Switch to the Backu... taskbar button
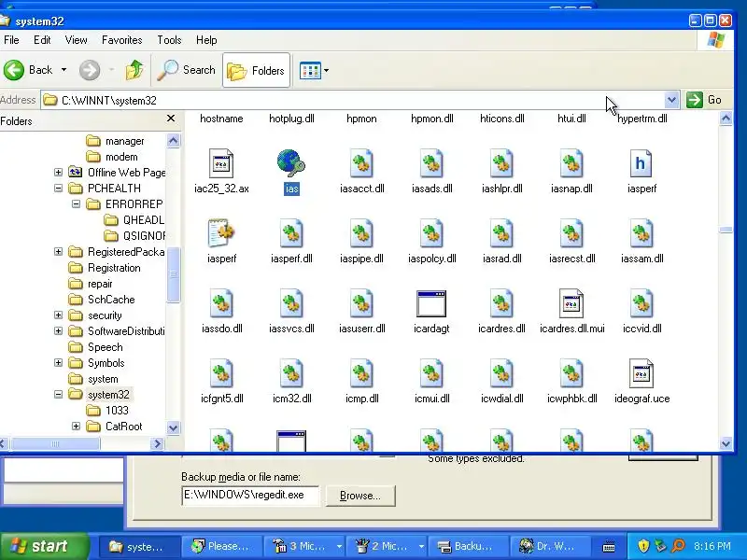747x560 pixels. pos(468,546)
